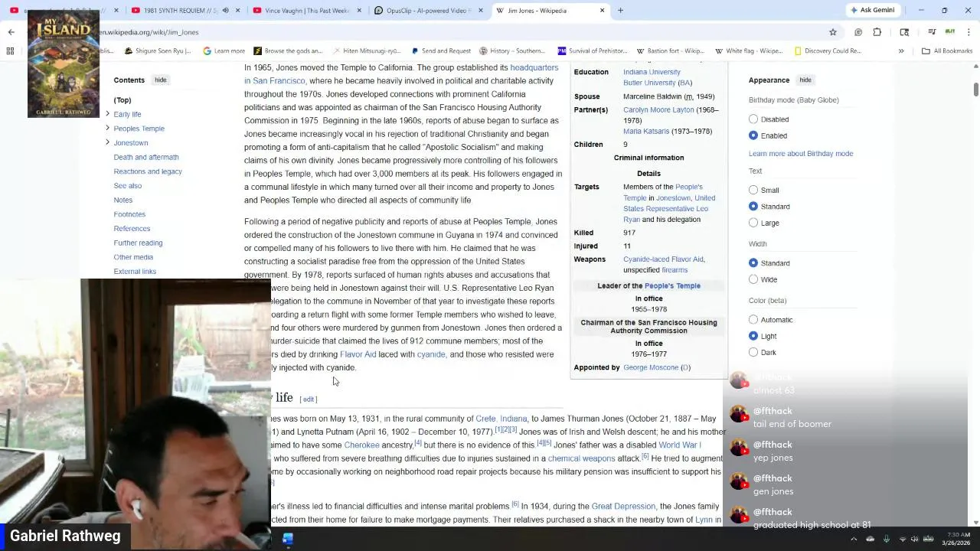
Task: Switch to Vince Vaughn This Past Weekend tab
Action: click(x=306, y=11)
